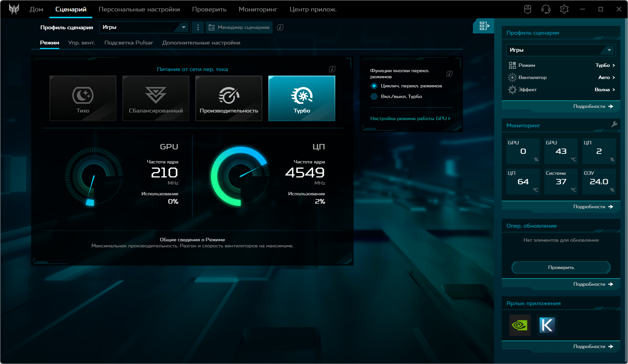Click GPU temperature 43 monitoring tile
This screenshot has height=364, width=628.
tap(561, 151)
